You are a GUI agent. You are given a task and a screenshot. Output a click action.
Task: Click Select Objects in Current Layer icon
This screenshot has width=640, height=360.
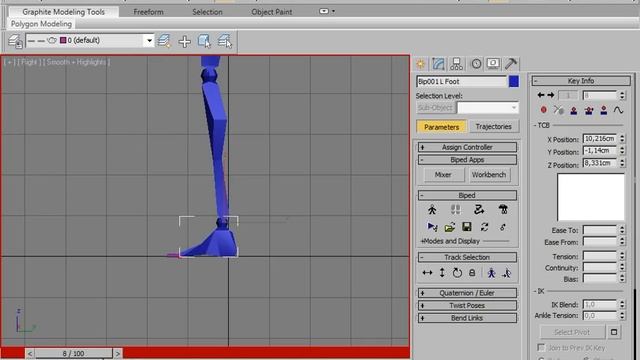coord(204,41)
